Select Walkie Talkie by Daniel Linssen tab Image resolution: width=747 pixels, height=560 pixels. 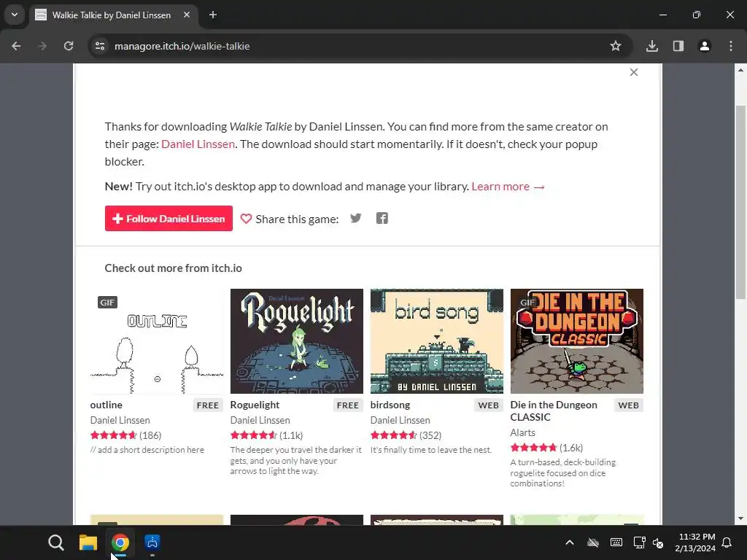coord(115,15)
